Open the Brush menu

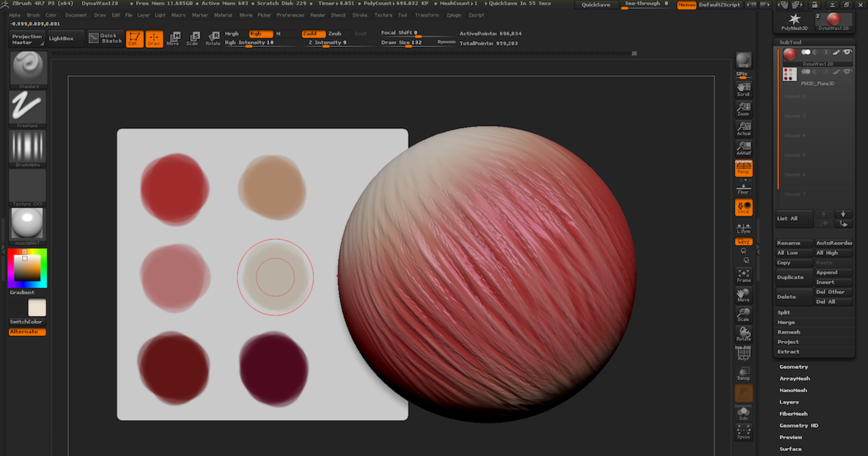[33, 15]
